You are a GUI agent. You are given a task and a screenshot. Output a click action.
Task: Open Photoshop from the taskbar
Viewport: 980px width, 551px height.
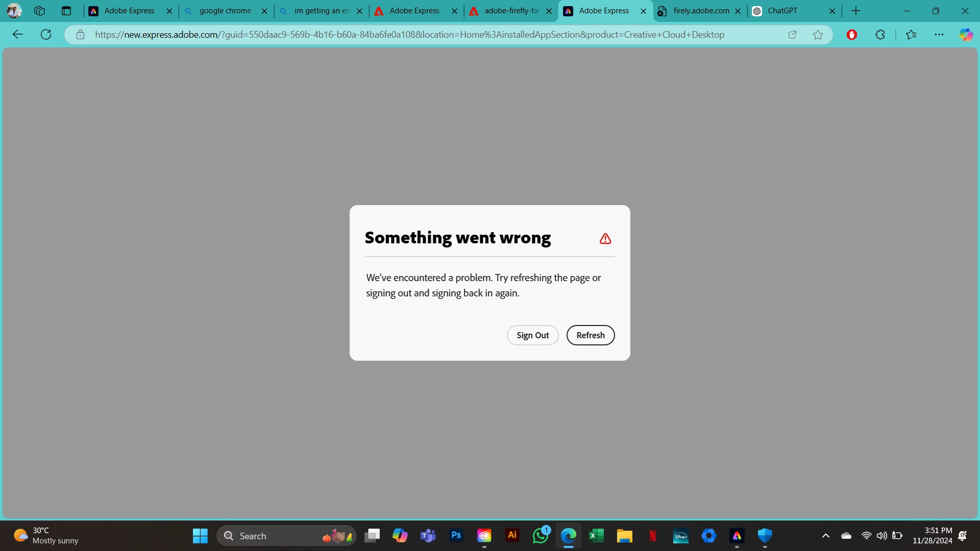coord(456,535)
